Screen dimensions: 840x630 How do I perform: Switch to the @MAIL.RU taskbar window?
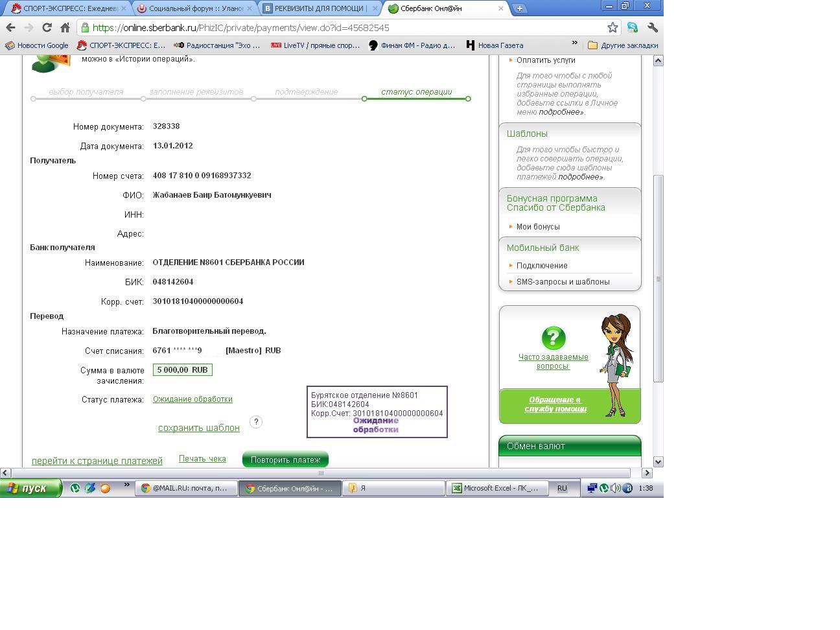(186, 488)
